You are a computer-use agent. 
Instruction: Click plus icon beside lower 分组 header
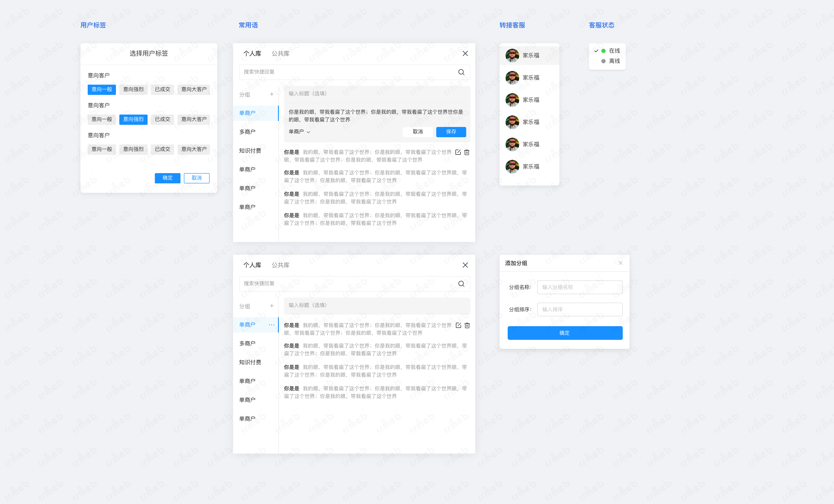(x=271, y=306)
